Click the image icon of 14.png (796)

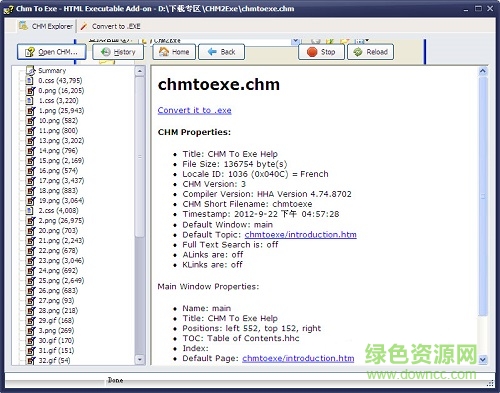pyautogui.click(x=30, y=151)
